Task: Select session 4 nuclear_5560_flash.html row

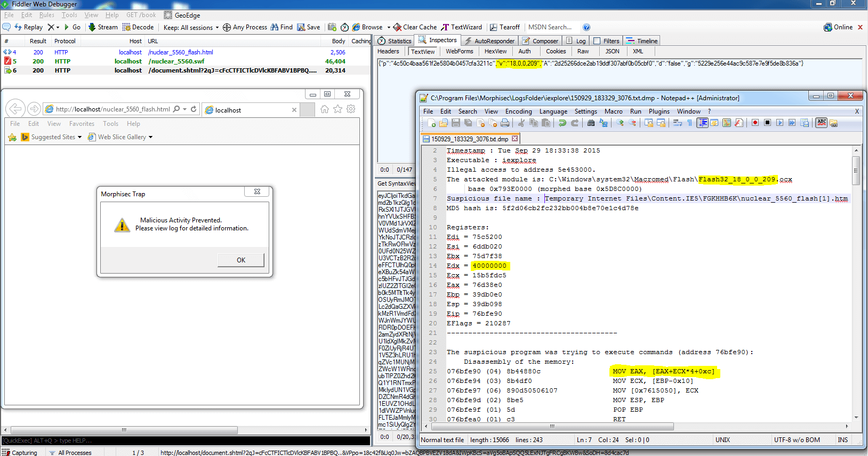Action: coord(186,52)
